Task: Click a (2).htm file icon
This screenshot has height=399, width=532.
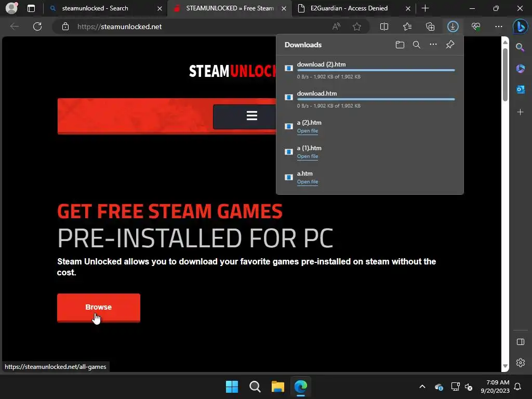Action: click(289, 126)
